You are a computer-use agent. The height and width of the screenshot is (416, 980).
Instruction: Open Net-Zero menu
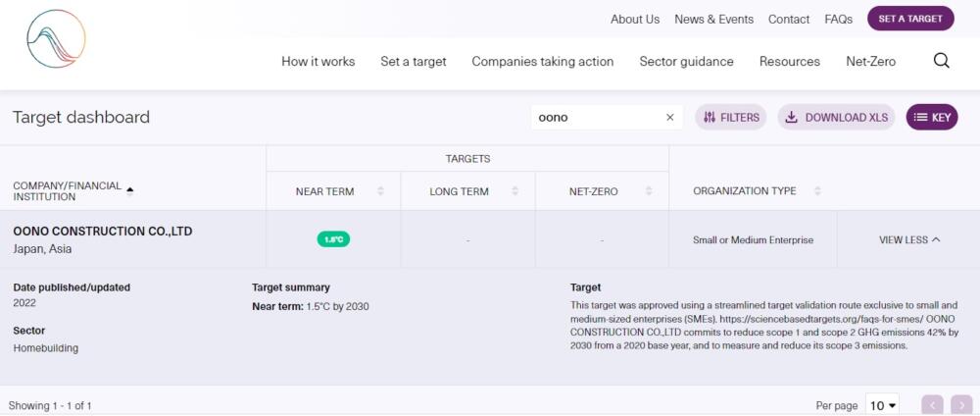(x=870, y=61)
